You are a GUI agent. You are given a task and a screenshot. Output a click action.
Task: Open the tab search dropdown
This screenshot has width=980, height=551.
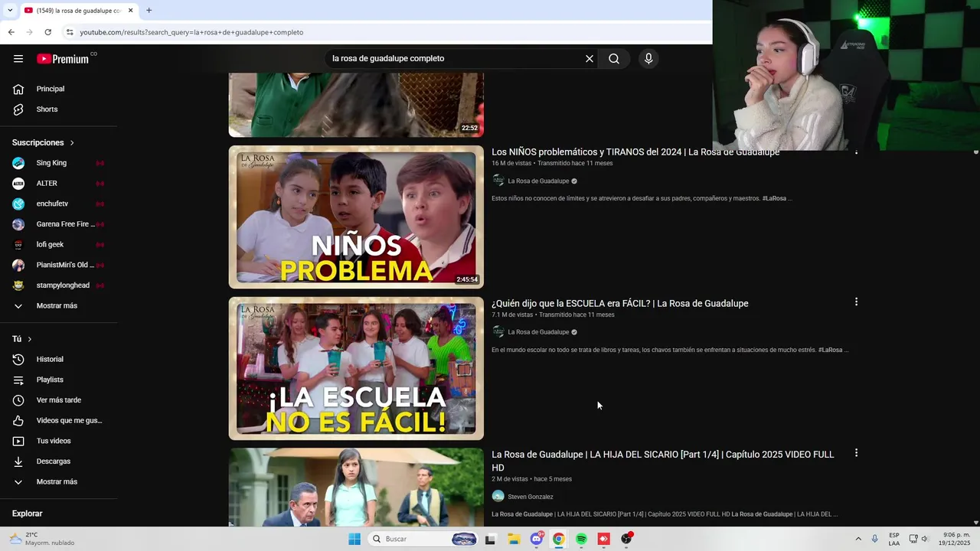point(9,10)
